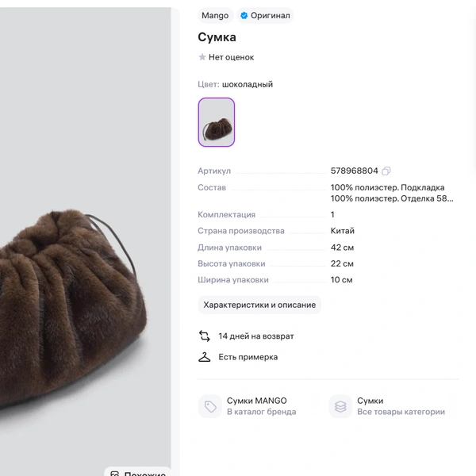Click the verified Оригинал badge icon
The height and width of the screenshot is (476, 476).
click(x=244, y=15)
